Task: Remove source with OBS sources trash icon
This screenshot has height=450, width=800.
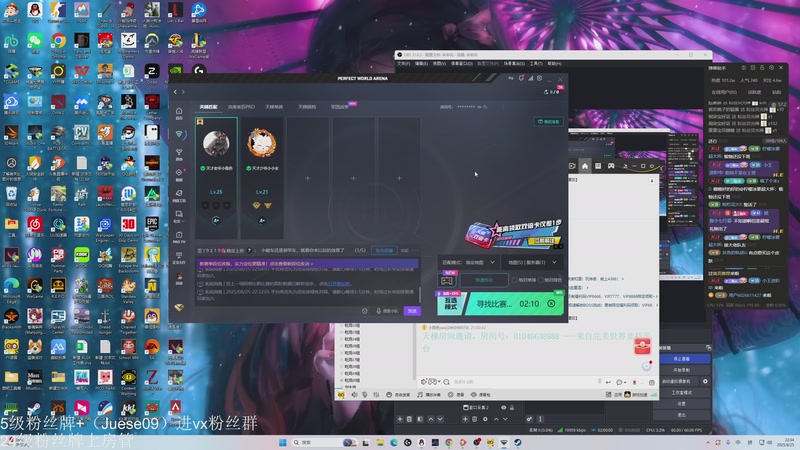Action: pos(474,419)
